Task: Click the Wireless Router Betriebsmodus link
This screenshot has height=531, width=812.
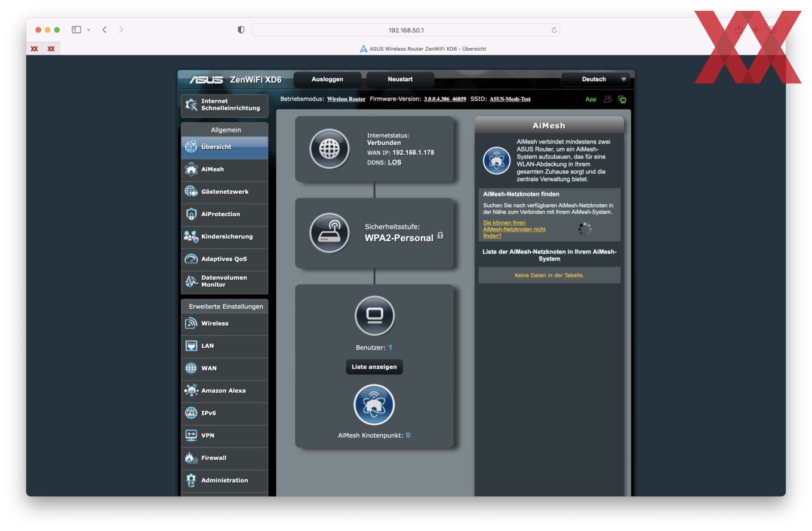Action: [346, 99]
